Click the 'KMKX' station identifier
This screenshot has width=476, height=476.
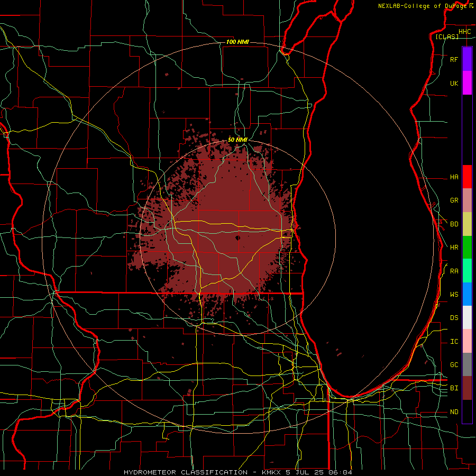tap(271, 472)
